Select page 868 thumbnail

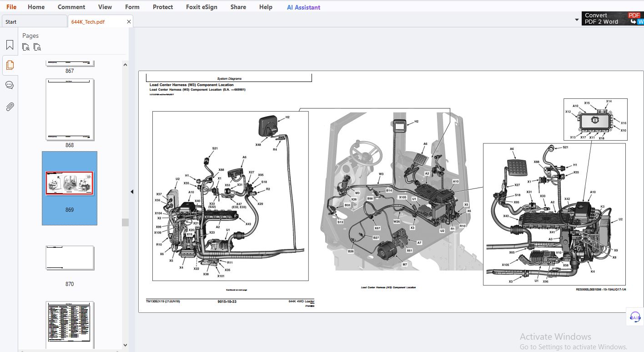pyautogui.click(x=70, y=110)
